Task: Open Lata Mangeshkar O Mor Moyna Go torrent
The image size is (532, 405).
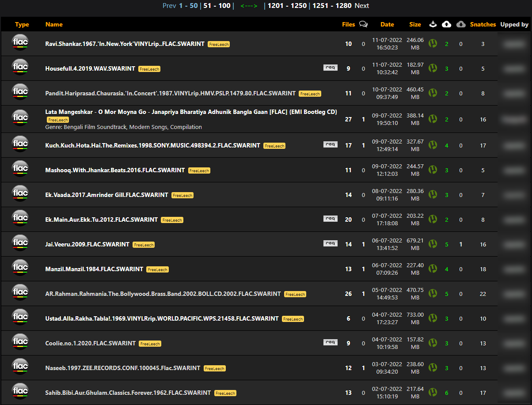Action: coord(191,112)
